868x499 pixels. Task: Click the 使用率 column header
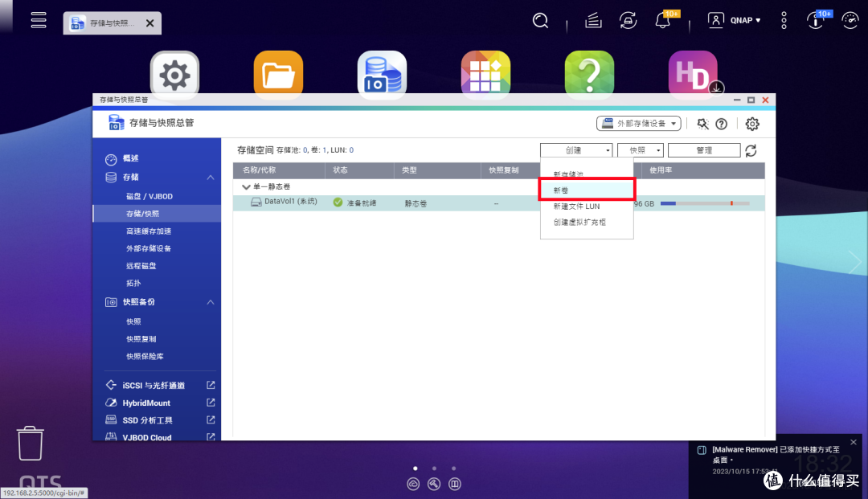coord(703,170)
